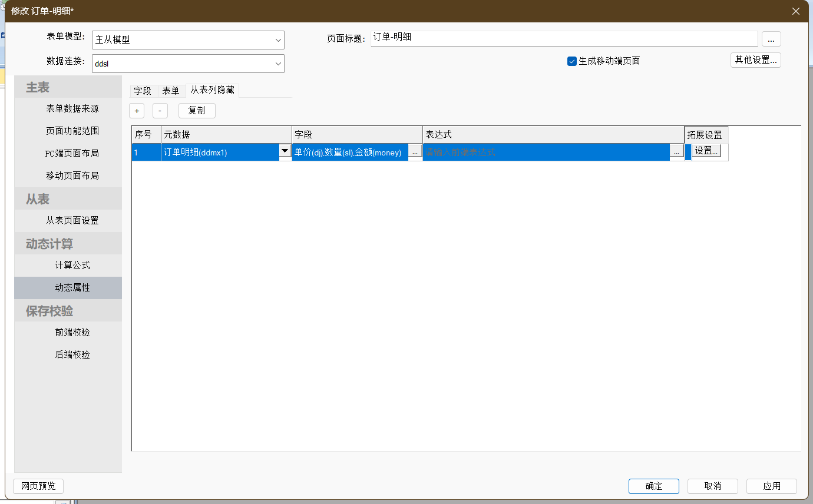Open field picker ellipsis in 字段 column

415,152
